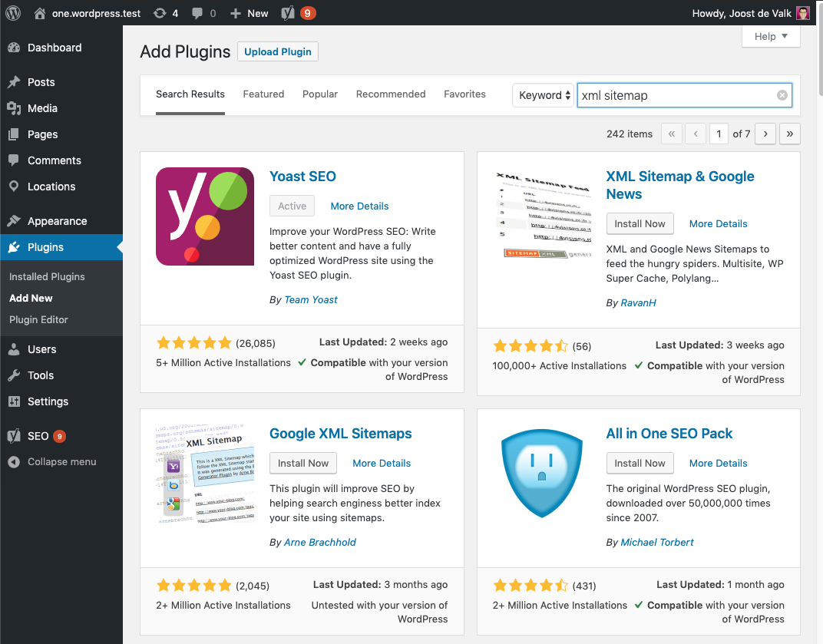View More Details for All in One SEO Pack
This screenshot has width=823, height=644.
pos(718,463)
